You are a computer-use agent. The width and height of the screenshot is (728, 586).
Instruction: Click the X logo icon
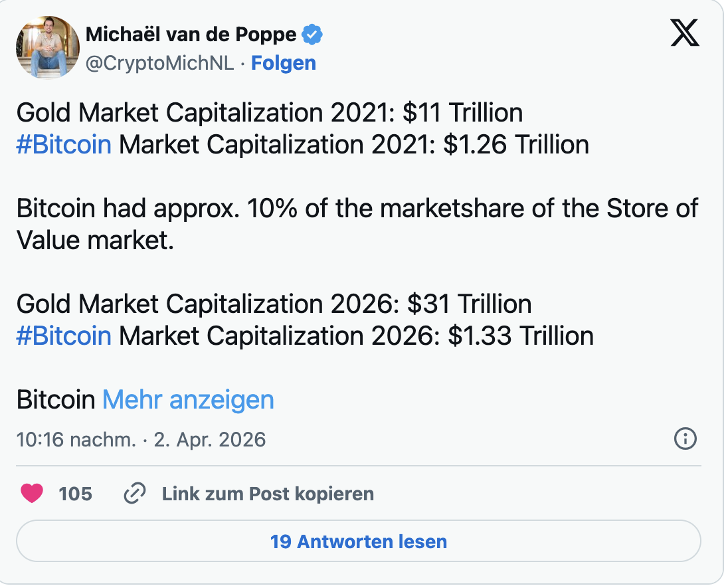[685, 33]
